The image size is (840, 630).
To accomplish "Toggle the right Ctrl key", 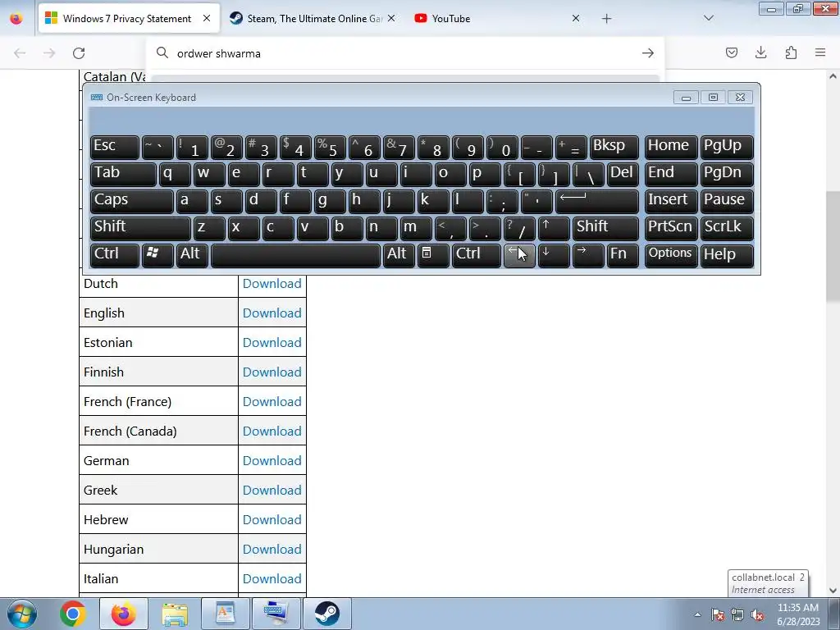I will click(477, 255).
